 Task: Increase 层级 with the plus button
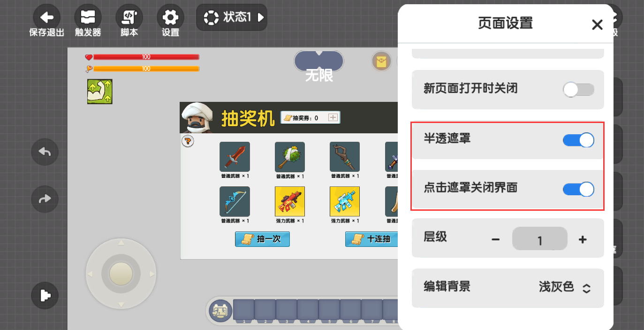click(x=583, y=239)
